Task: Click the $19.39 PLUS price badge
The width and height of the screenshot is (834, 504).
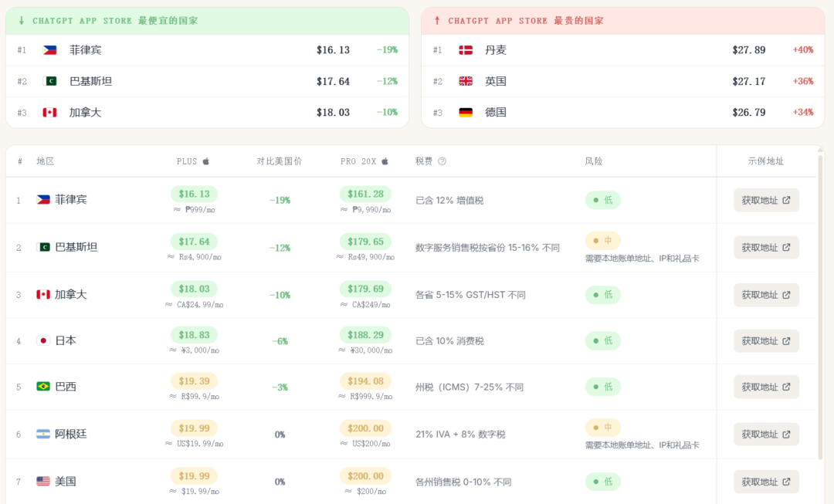Action: [194, 381]
